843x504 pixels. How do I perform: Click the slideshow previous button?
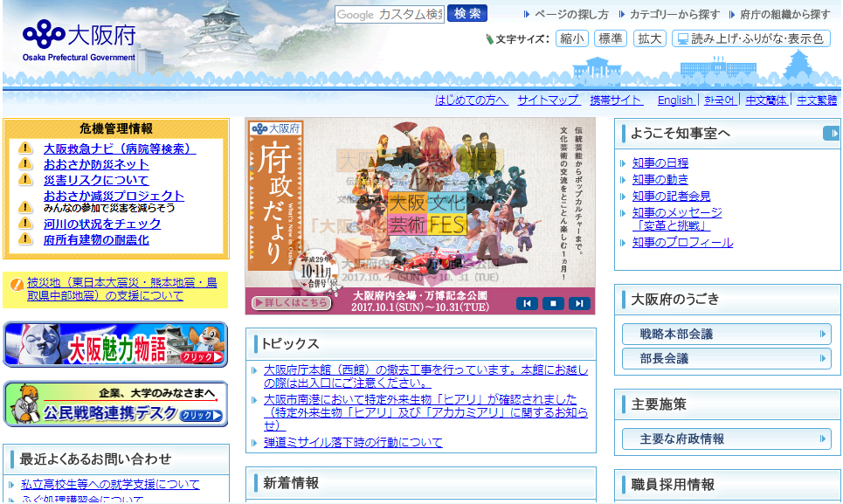pyautogui.click(x=527, y=303)
